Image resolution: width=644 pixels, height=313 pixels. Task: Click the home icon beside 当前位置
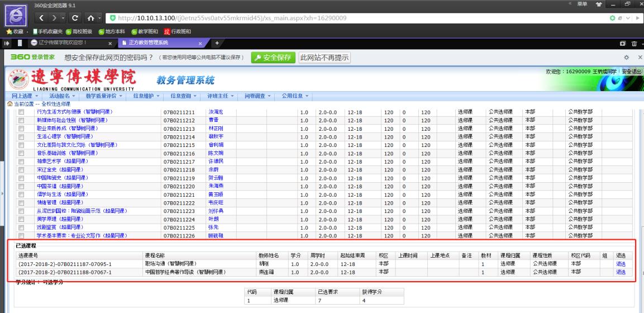[10, 104]
